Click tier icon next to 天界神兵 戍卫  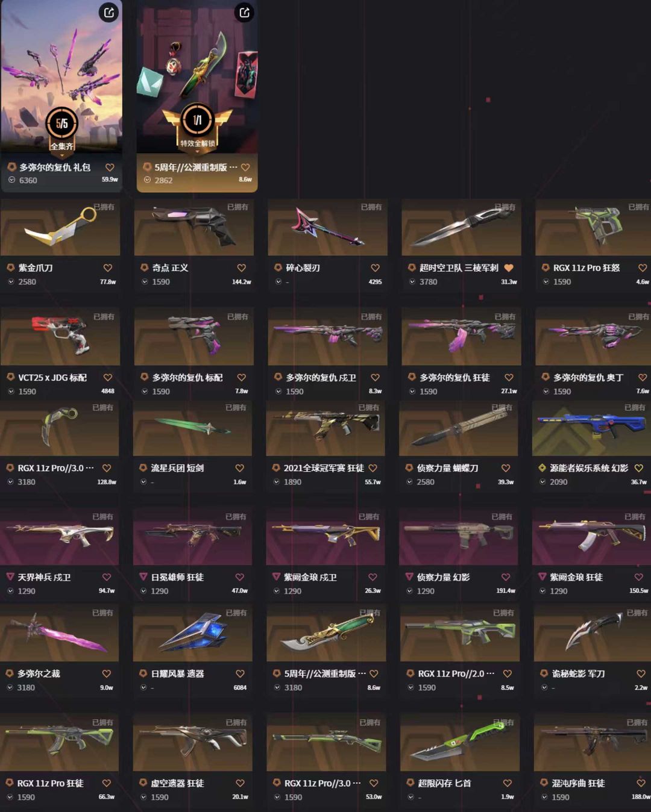10,577
